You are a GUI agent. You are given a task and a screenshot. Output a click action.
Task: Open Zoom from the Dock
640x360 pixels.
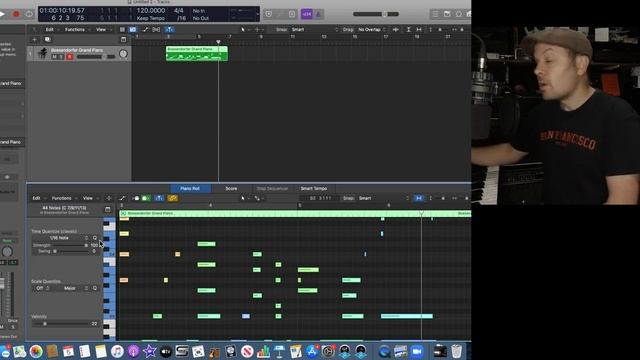coord(417,351)
